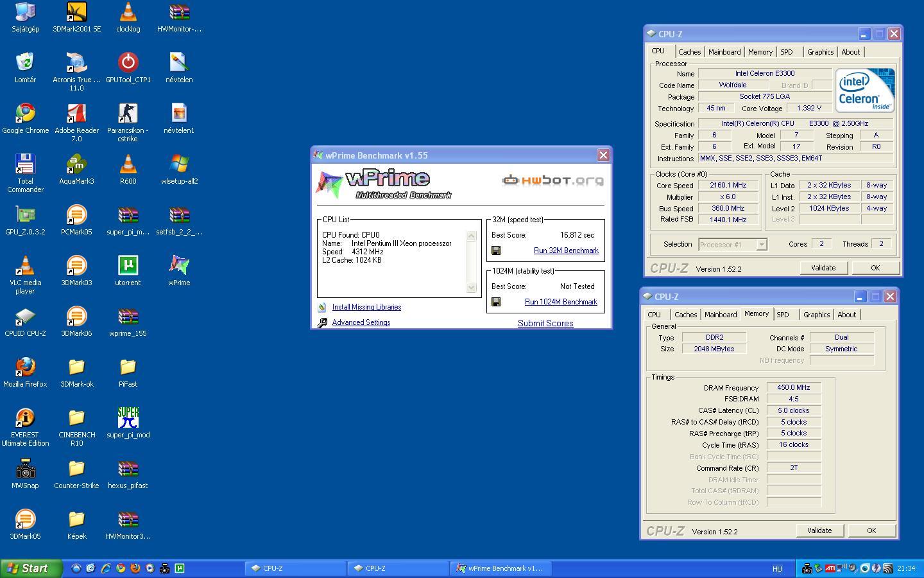Click Validate in lower CPU-Z window
Viewport: 924px width, 578px height.
click(819, 530)
